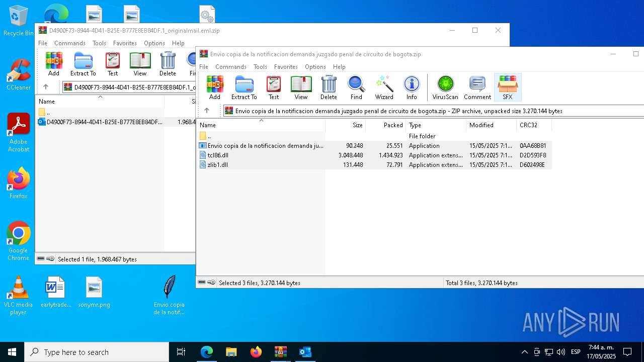Open Recycle Bin desktop icon
The height and width of the screenshot is (362, 644).
tap(18, 21)
